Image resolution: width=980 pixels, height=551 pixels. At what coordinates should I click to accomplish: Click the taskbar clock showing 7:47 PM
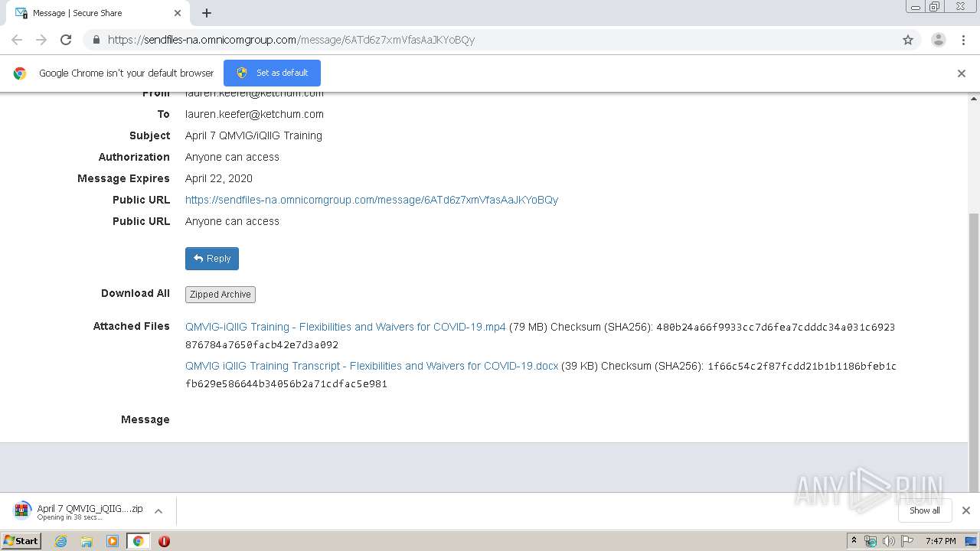click(940, 541)
